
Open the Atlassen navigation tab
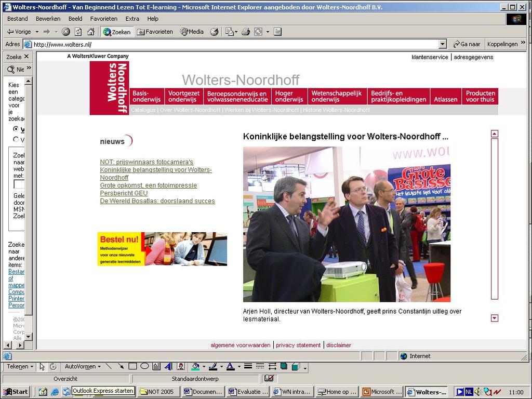click(x=446, y=96)
